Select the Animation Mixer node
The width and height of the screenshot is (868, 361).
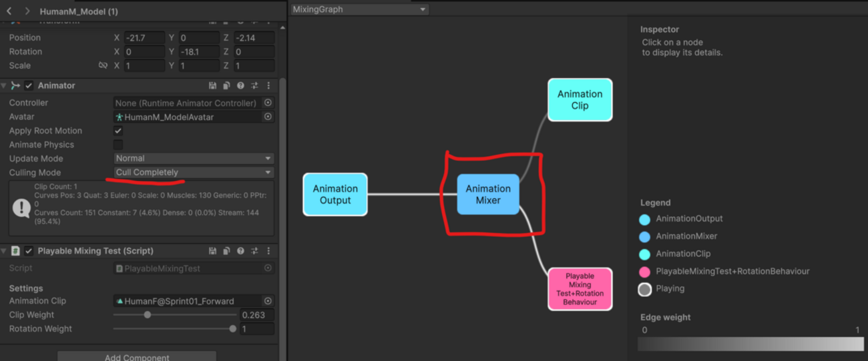click(x=488, y=194)
